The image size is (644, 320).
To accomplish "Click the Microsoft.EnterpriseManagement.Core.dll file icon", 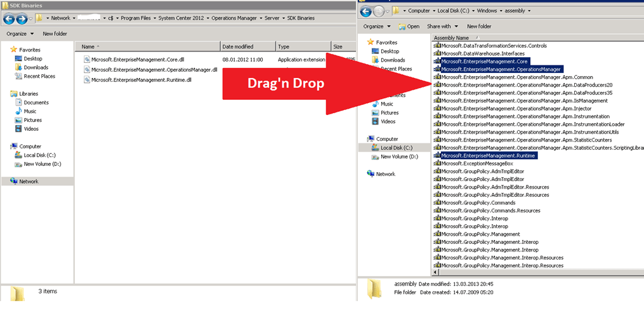I will 87,59.
